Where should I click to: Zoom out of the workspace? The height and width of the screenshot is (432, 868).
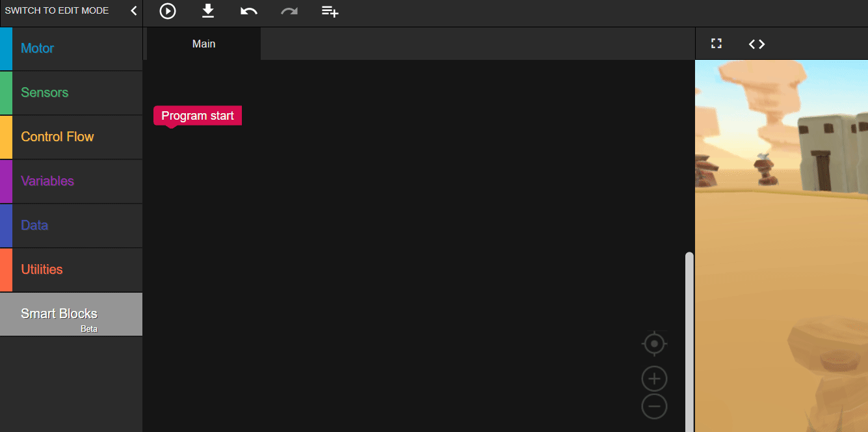pyautogui.click(x=654, y=407)
